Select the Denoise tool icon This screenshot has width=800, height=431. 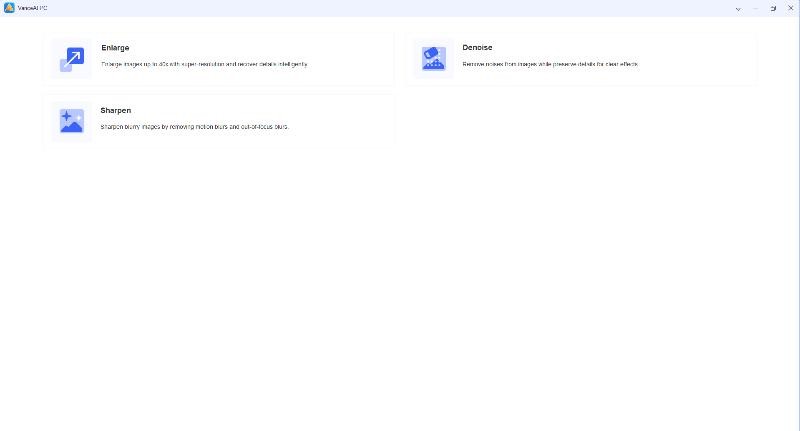(x=433, y=58)
